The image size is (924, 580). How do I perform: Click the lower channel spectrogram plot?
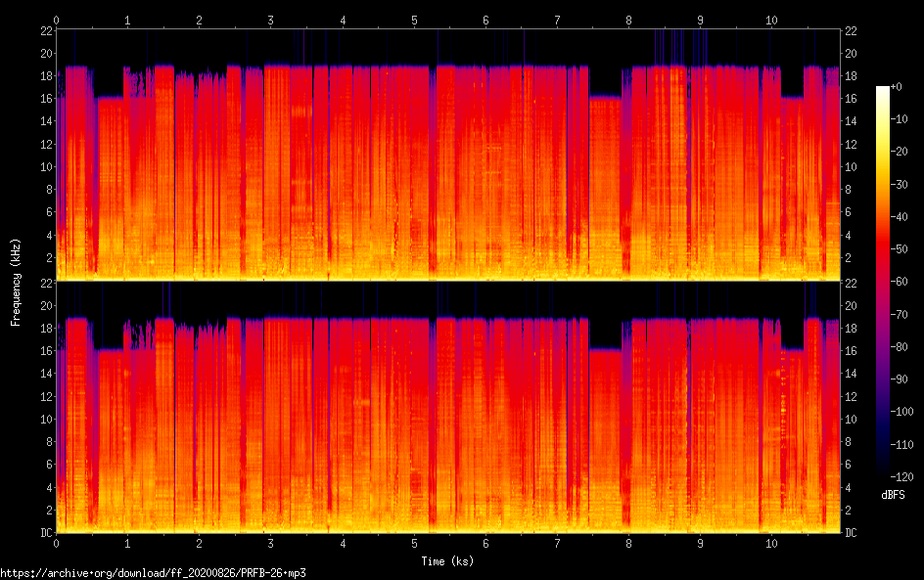tap(448, 408)
